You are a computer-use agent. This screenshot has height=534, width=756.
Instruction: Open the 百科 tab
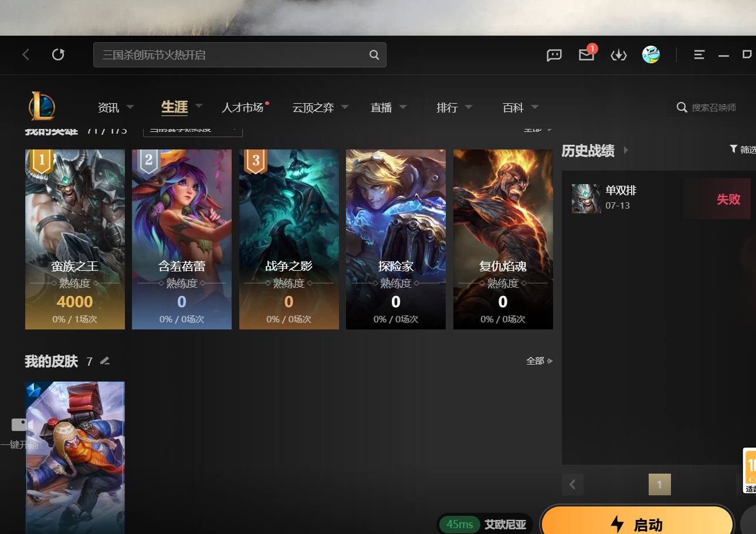(x=513, y=108)
